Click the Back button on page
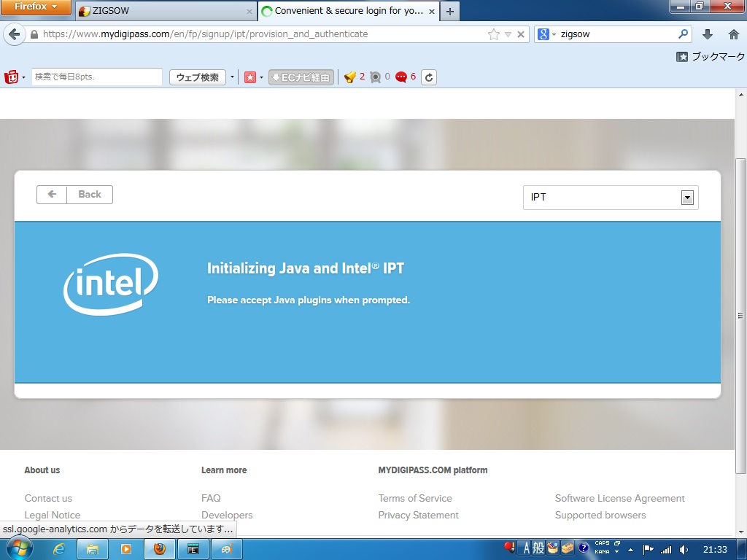This screenshot has height=560, width=747. (75, 194)
